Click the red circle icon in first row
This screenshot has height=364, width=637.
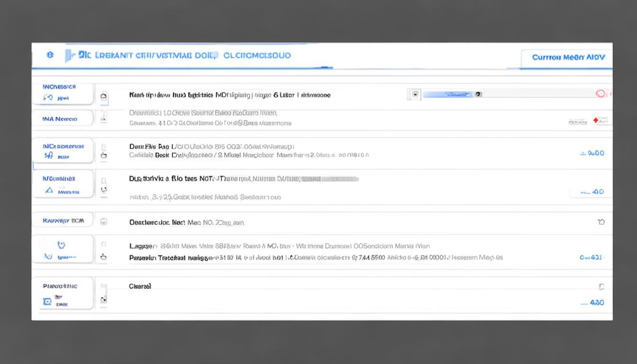pyautogui.click(x=601, y=94)
